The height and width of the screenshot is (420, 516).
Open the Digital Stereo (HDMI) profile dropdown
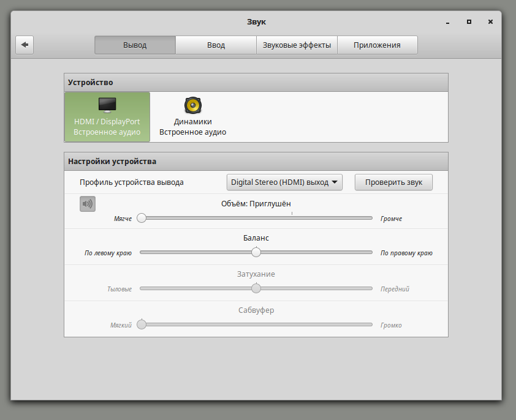click(x=284, y=182)
